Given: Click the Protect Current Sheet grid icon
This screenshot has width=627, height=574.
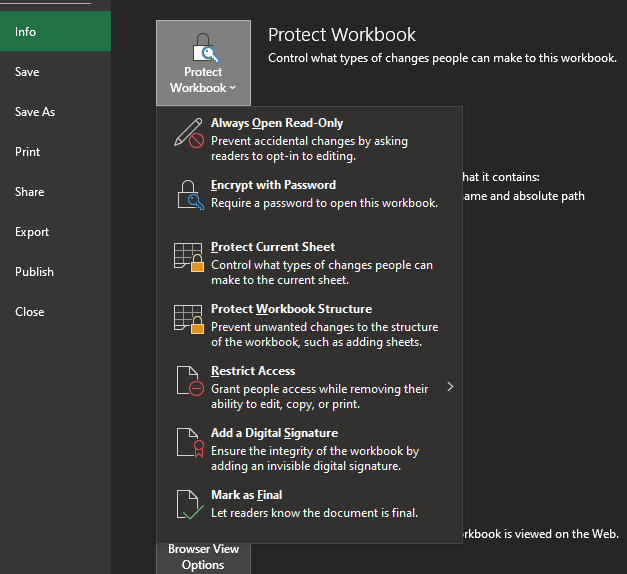Looking at the screenshot, I should point(189,256).
